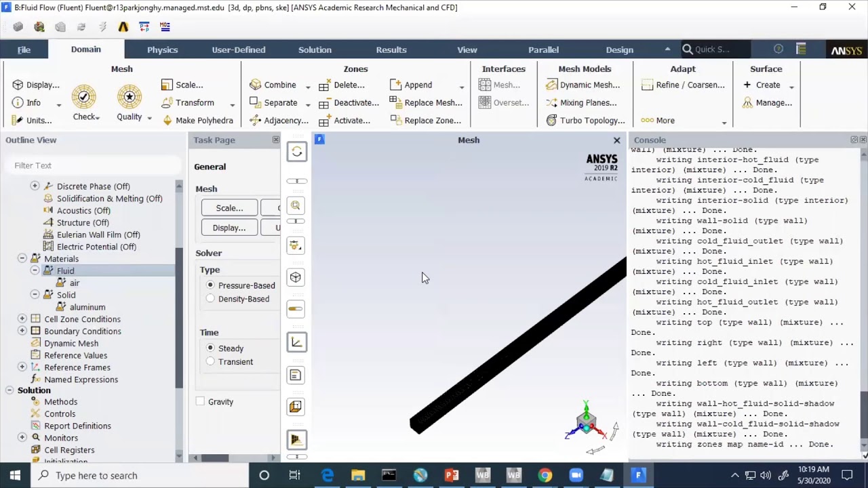Open Dynamic Mesh model icon
This screenshot has width=868, height=488.
(x=552, y=85)
